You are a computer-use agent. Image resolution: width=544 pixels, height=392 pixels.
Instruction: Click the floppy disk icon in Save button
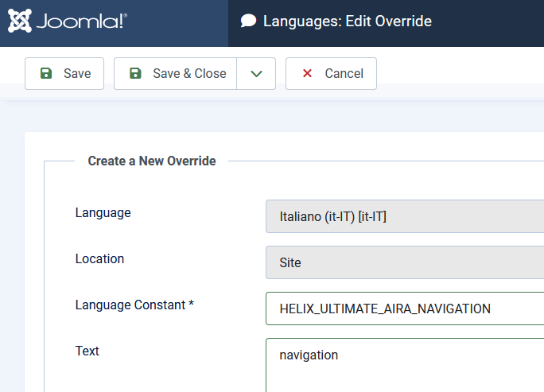click(46, 73)
